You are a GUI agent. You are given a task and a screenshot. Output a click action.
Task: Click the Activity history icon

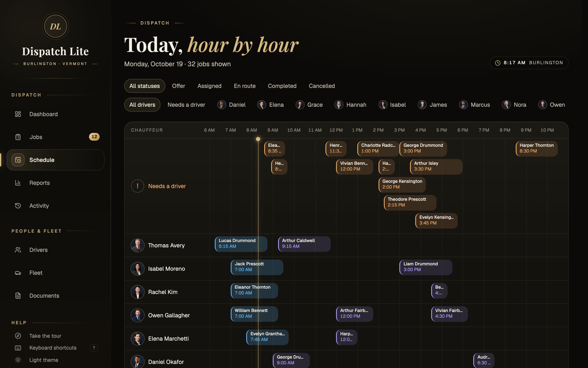(18, 206)
